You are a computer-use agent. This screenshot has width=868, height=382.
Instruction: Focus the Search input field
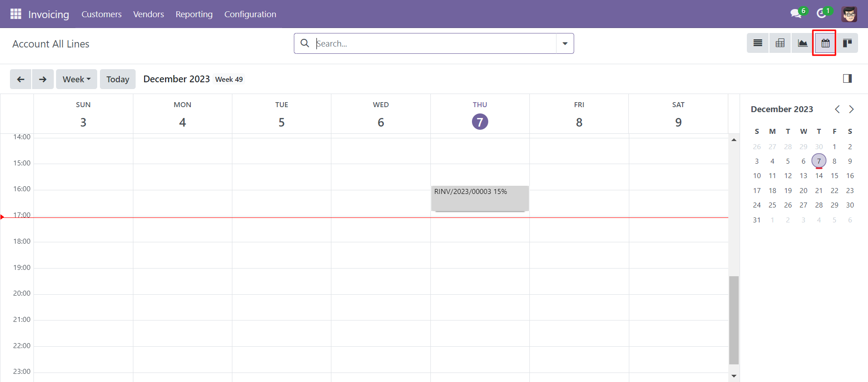[436, 43]
